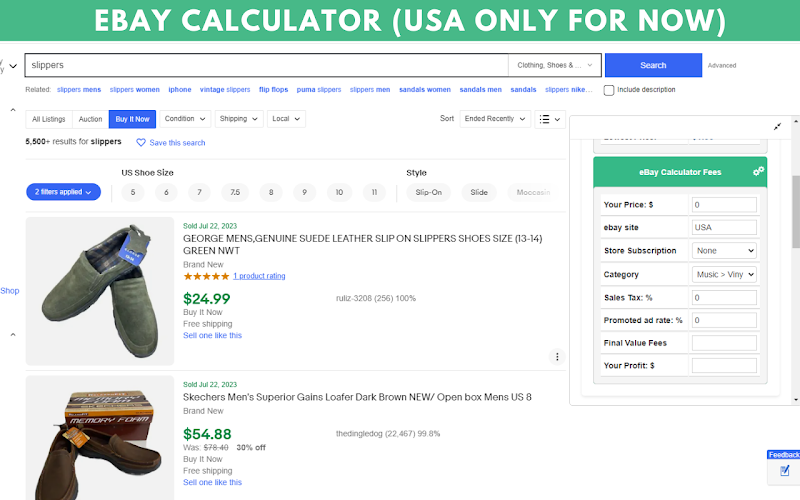Click the Final Value Fees field
The height and width of the screenshot is (500, 800).
724,343
